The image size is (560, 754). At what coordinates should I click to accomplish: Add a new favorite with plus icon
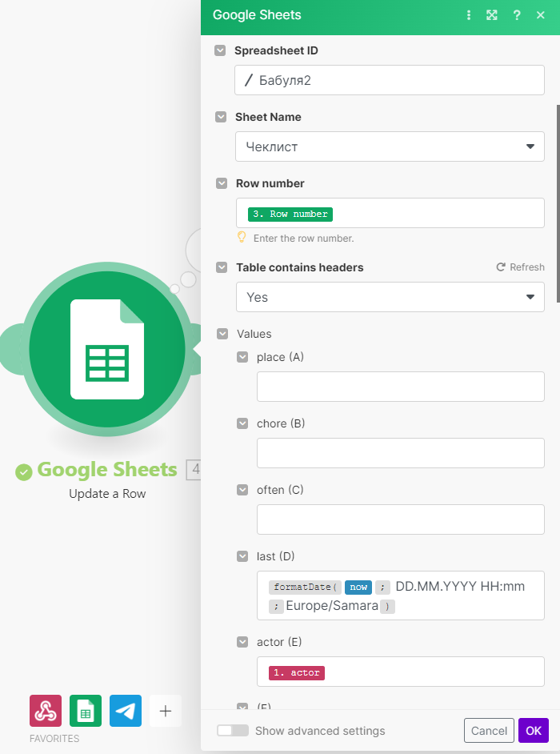point(166,710)
